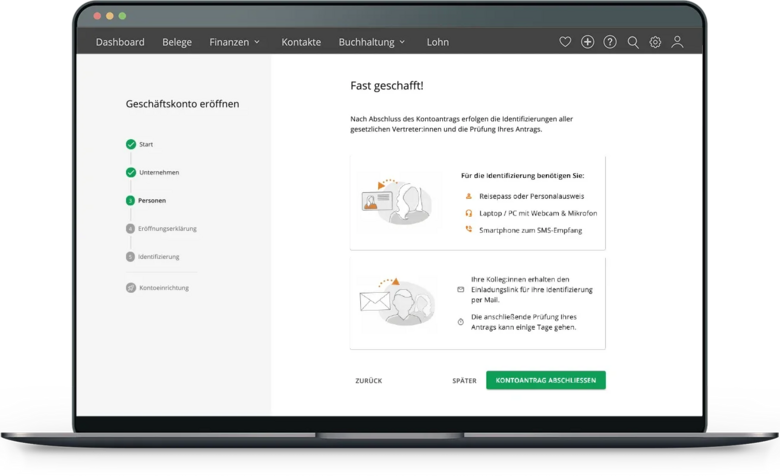Expand the Finanzen dropdown menu
The width and height of the screenshot is (780, 476).
coord(234,42)
